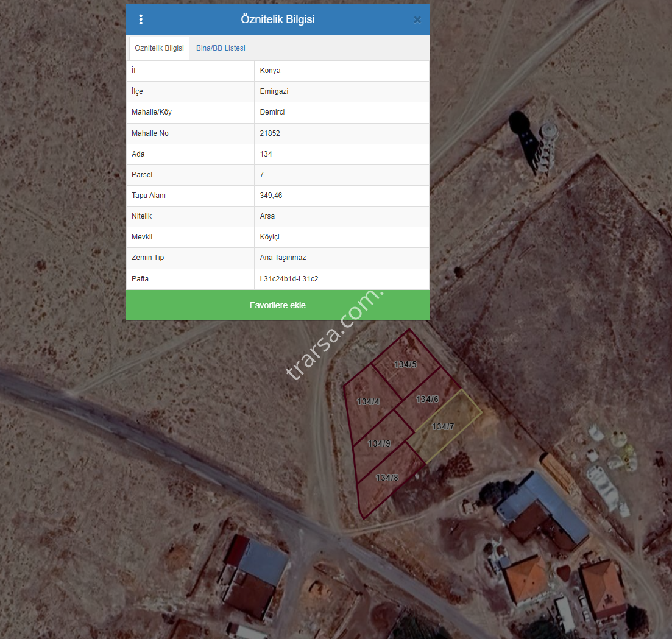Close the Öznitelik Bilgisi dialog
672x639 pixels.
pos(417,19)
